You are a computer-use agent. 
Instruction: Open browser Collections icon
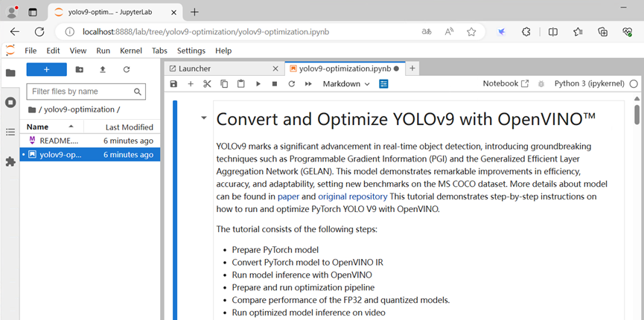pos(602,32)
